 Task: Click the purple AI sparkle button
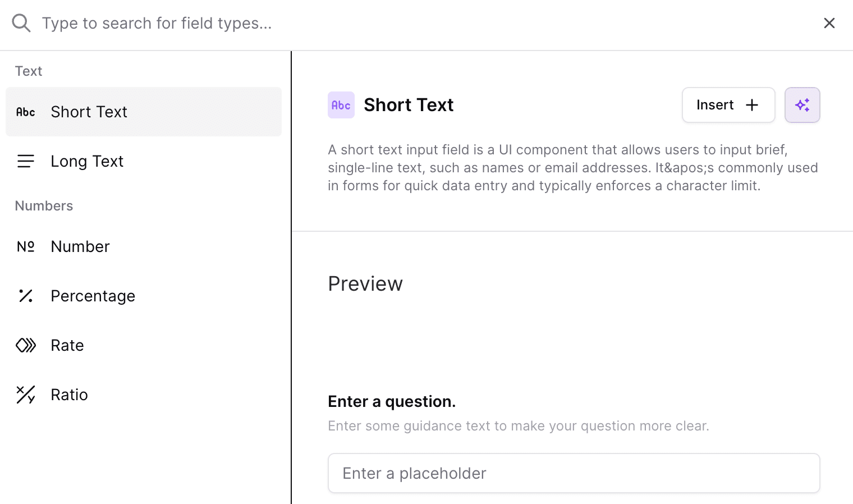pos(802,105)
